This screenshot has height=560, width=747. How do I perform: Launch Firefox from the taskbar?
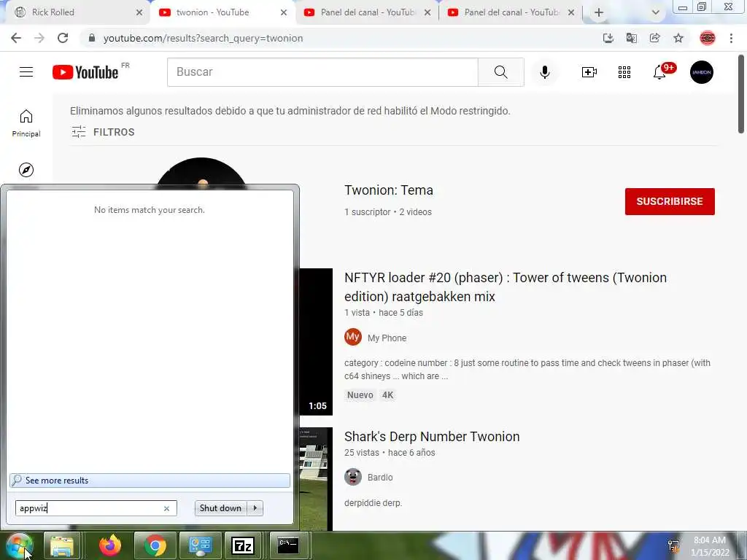tap(110, 545)
